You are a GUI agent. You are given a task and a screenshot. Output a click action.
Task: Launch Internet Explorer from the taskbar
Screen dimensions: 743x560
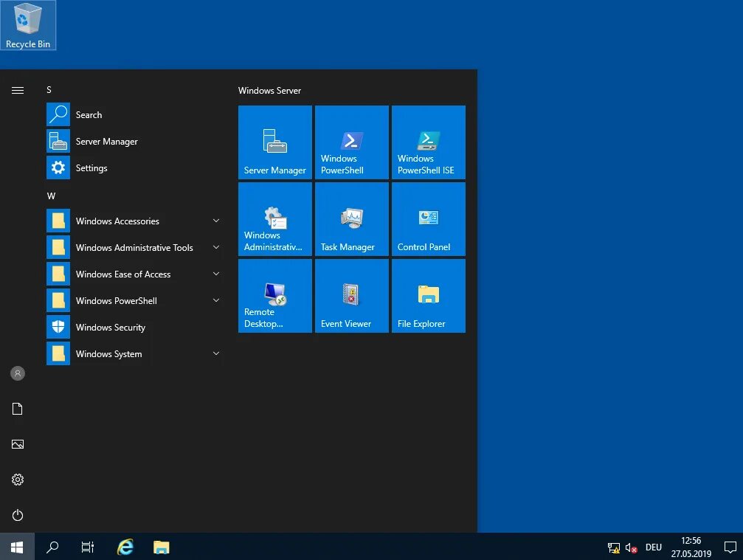(x=125, y=547)
